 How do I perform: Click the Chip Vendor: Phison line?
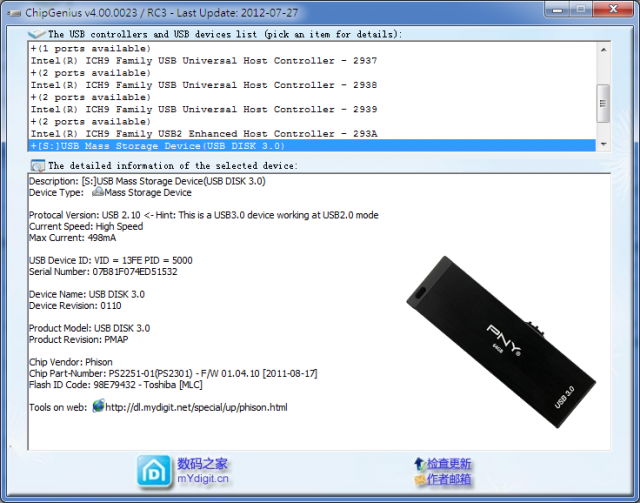click(71, 362)
